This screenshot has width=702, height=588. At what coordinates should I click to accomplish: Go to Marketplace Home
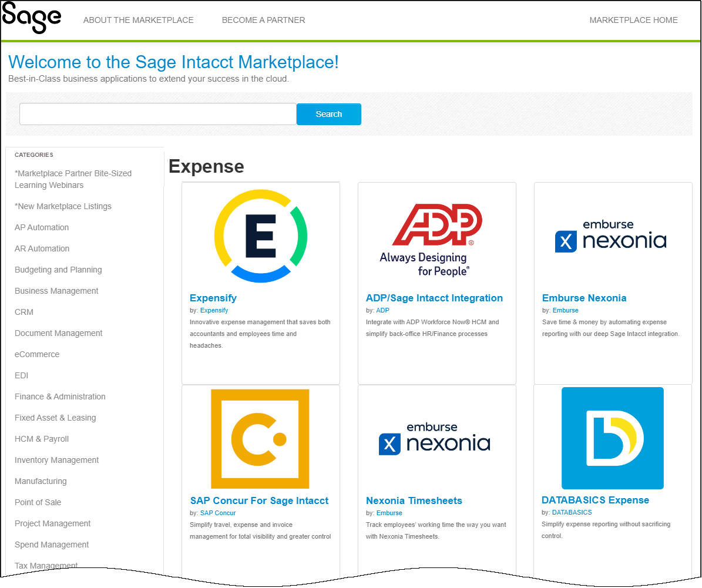633,20
